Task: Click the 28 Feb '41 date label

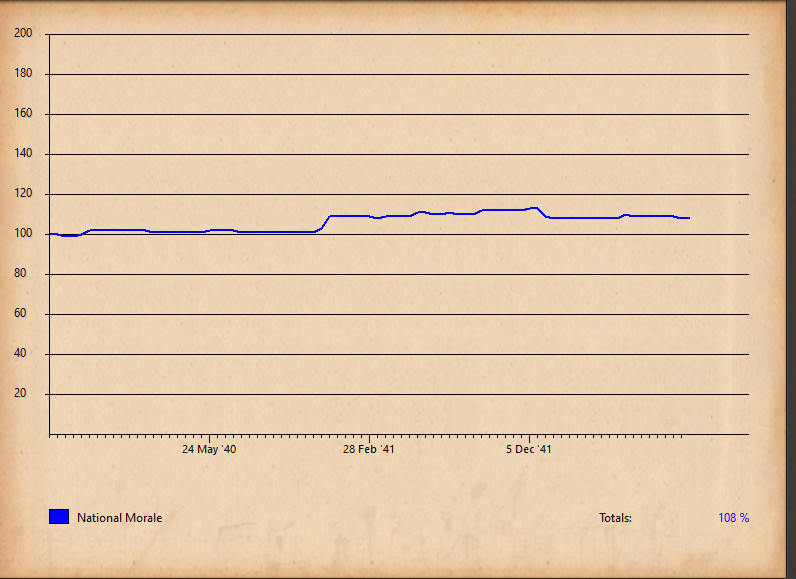Action: (369, 449)
